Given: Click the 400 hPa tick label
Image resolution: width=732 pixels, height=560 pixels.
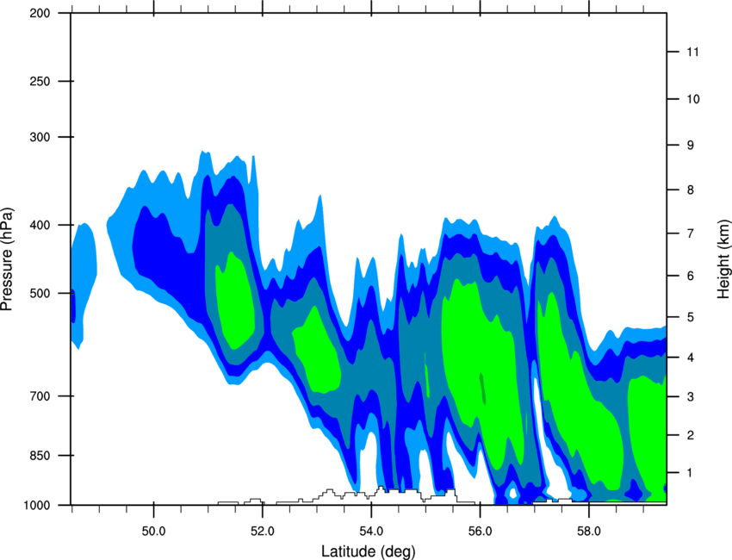Looking at the screenshot, I should click(40, 225).
